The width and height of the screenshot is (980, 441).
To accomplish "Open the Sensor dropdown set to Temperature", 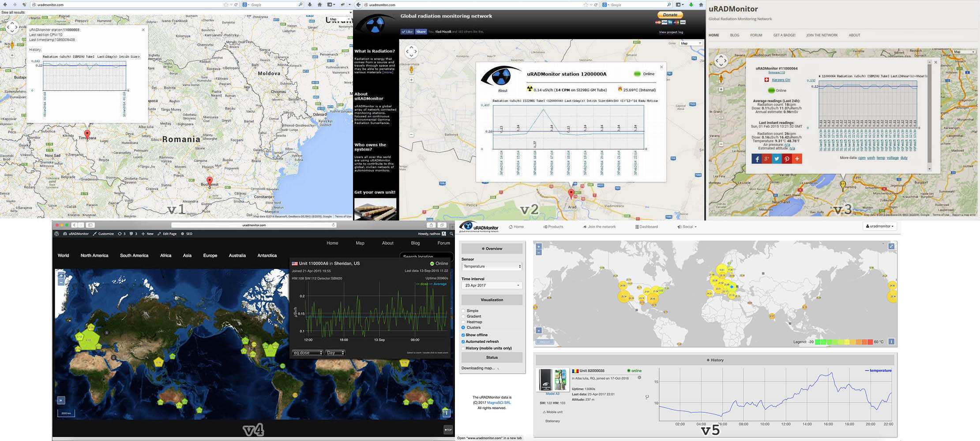I will click(491, 266).
